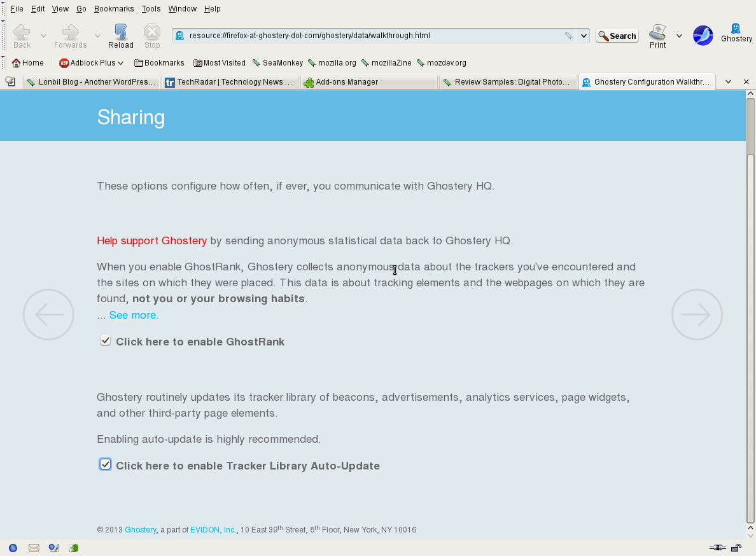The height and width of the screenshot is (556, 756).
Task: Open the Back history dropdown arrow
Action: point(43,36)
